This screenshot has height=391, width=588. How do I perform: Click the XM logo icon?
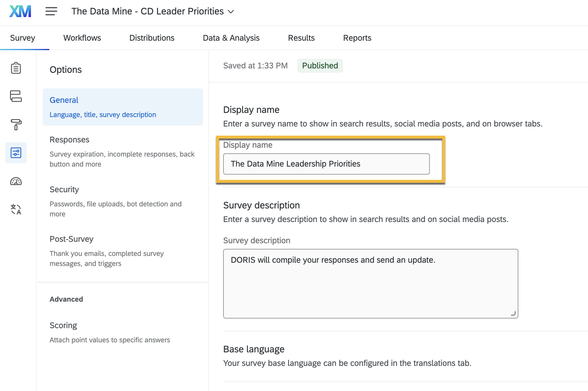[20, 11]
